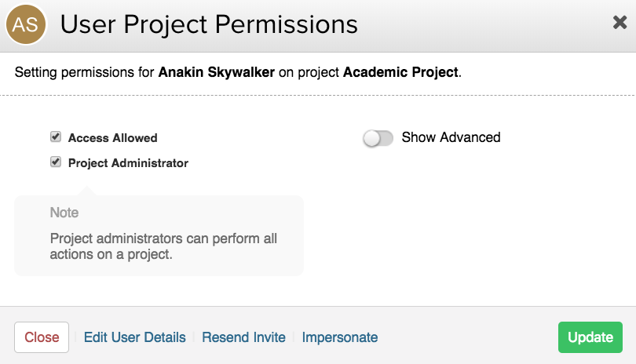
Task: Click the Project Administrator label text
Action: [x=128, y=163]
